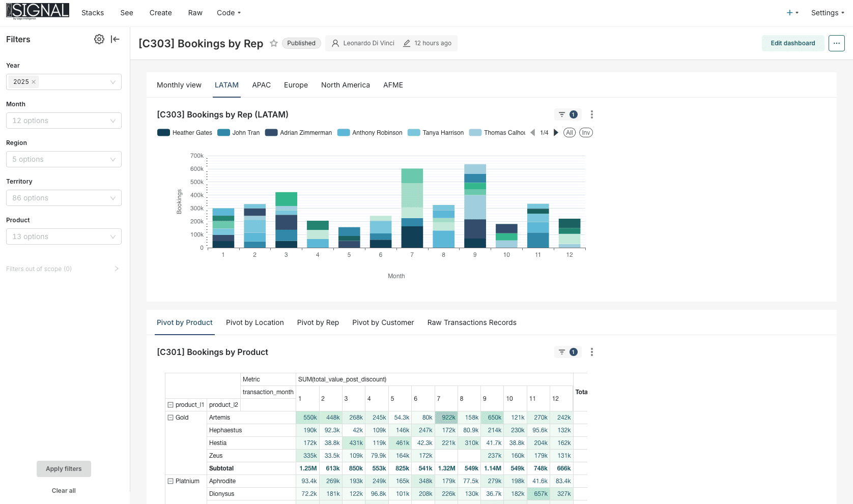The width and height of the screenshot is (853, 504).
Task: Open the Settings dropdown menu
Action: tap(828, 13)
